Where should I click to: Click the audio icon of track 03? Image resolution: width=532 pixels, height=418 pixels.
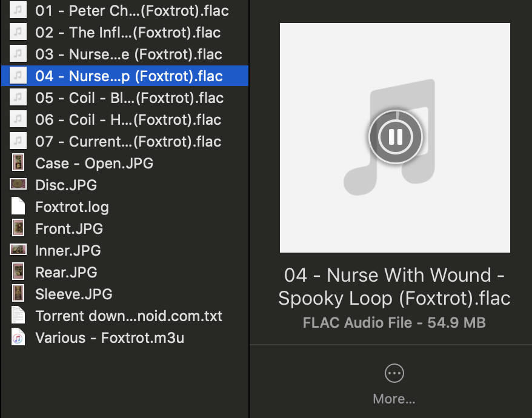(18, 53)
